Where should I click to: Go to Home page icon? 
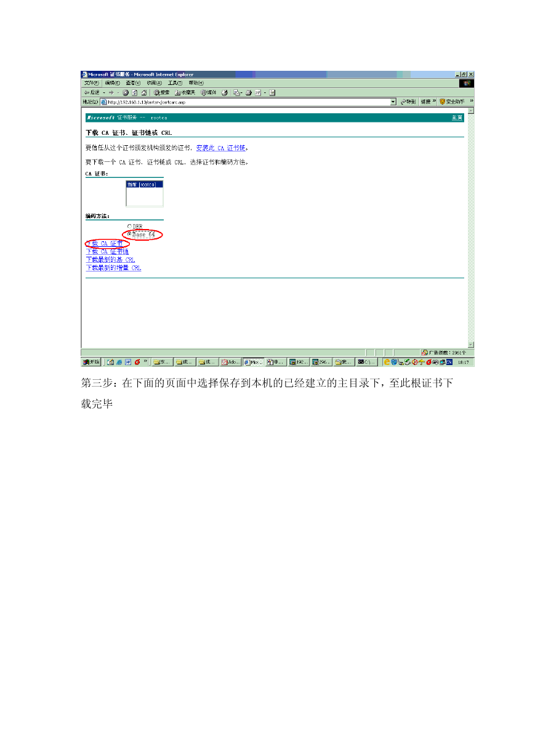click(x=143, y=92)
